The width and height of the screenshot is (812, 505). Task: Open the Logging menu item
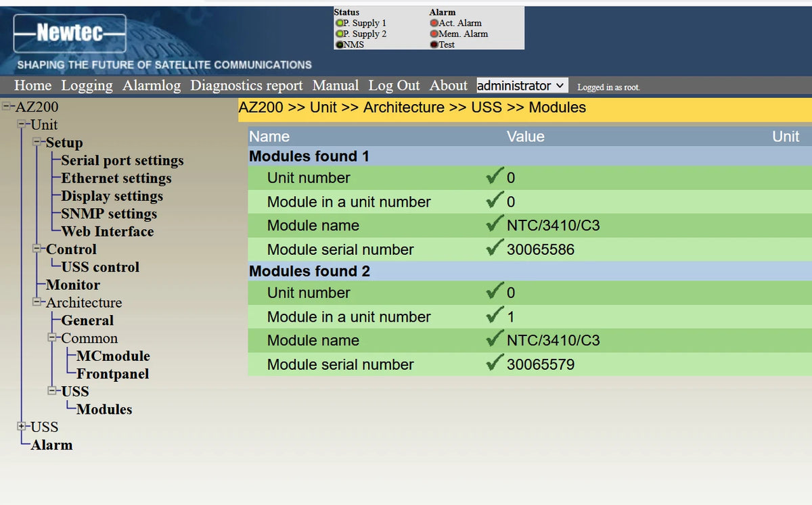pyautogui.click(x=87, y=86)
